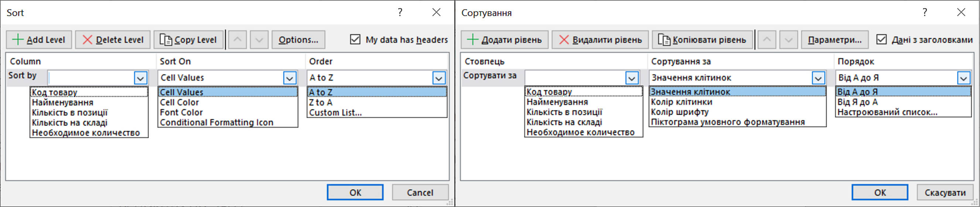Select Код товару in English dialog list
The width and height of the screenshot is (980, 207).
89,92
